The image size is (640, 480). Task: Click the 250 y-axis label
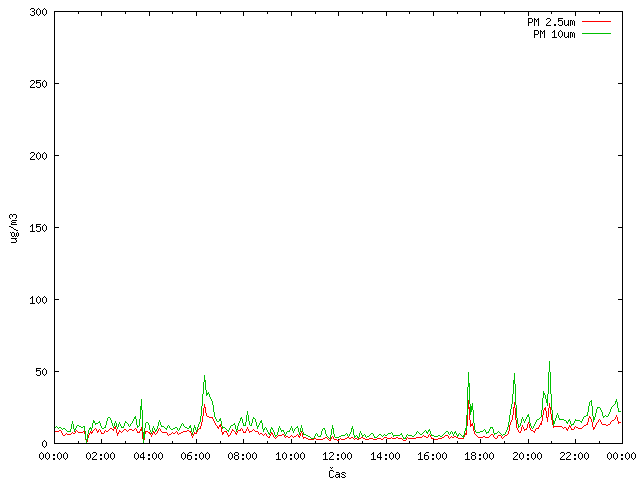pyautogui.click(x=38, y=84)
